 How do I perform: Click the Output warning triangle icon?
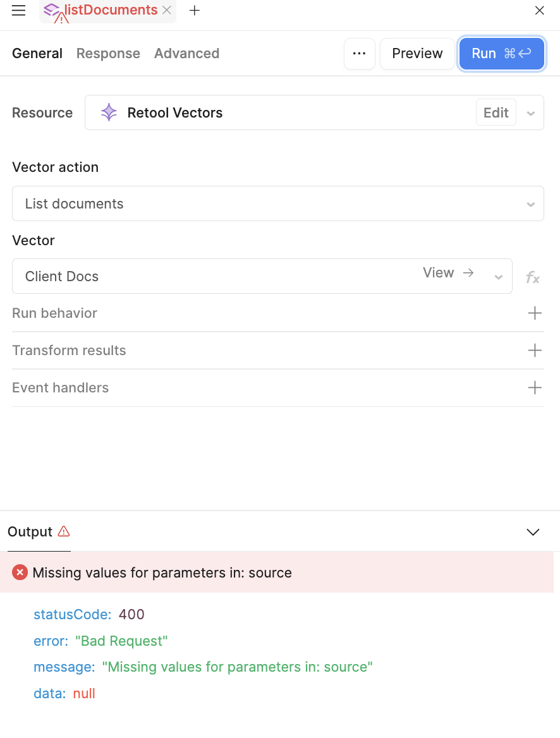pos(64,531)
